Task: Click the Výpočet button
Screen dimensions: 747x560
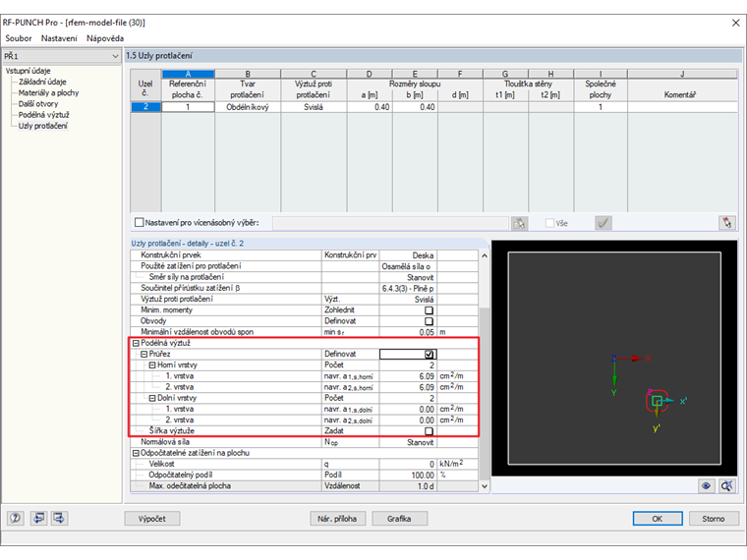Action: click(152, 519)
